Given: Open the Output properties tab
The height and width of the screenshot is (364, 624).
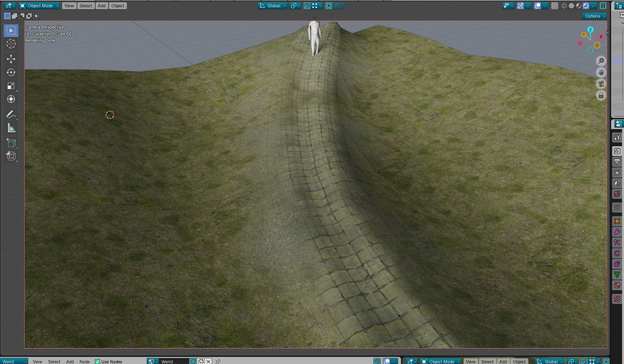Looking at the screenshot, I should (617, 162).
